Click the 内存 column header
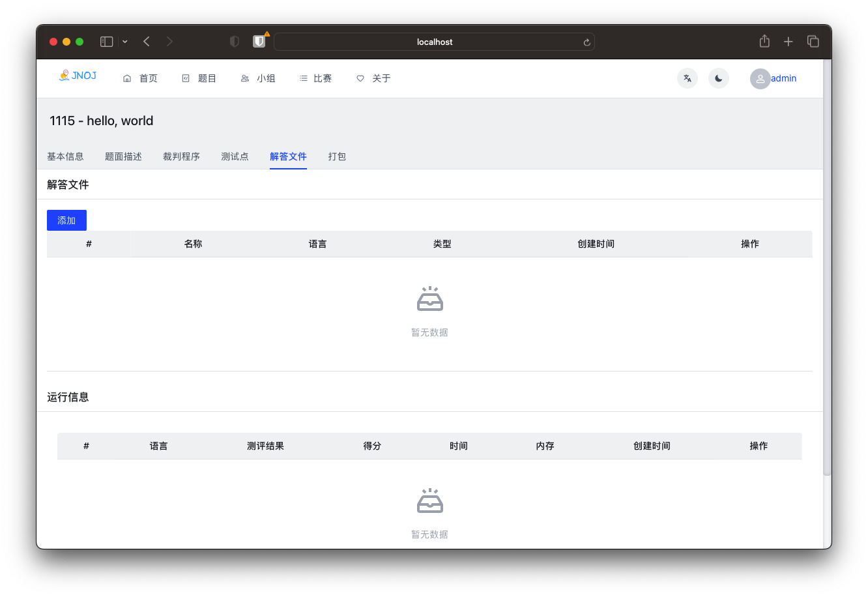Image resolution: width=868 pixels, height=597 pixels. [x=545, y=446]
